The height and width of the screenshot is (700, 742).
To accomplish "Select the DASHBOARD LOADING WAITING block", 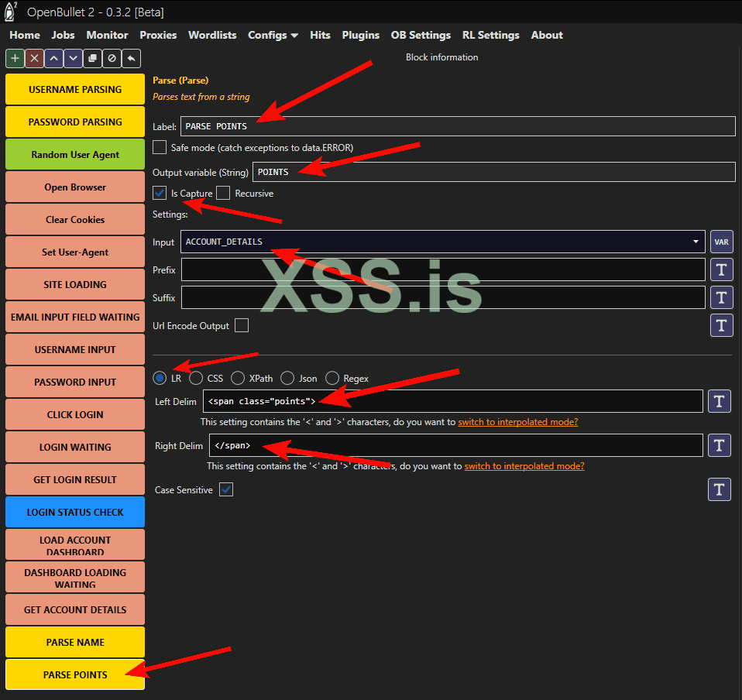I will [x=75, y=578].
